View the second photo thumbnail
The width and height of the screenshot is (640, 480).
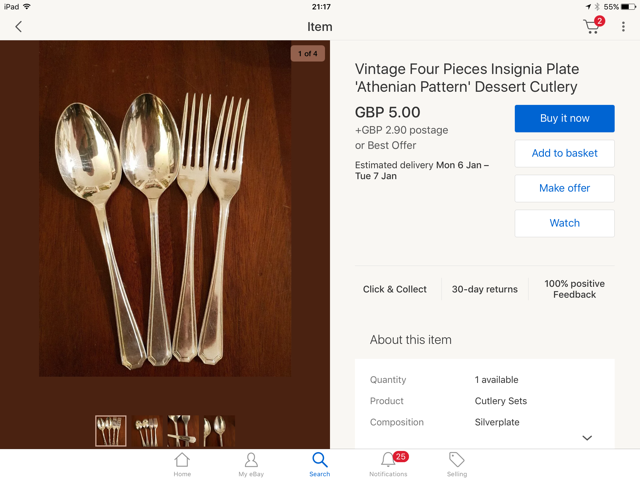[x=147, y=431]
